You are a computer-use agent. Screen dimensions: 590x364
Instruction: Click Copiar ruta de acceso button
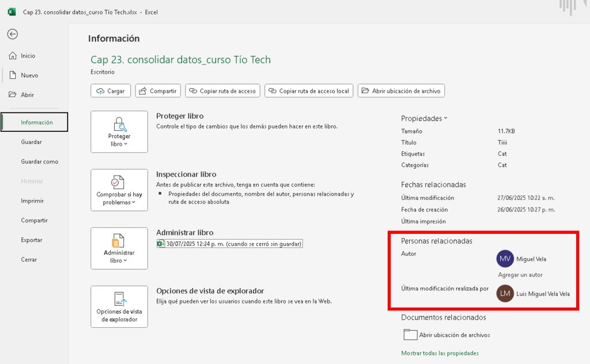(x=222, y=91)
